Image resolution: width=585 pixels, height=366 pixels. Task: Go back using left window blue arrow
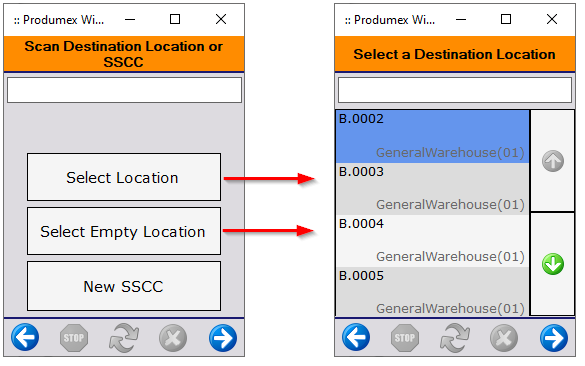pyautogui.click(x=25, y=338)
